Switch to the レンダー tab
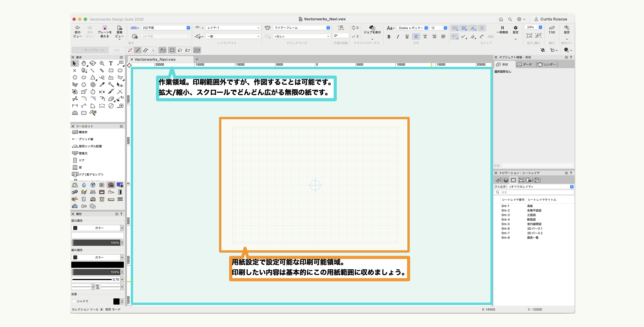Screen dimensions: 644x327 [x=547, y=64]
